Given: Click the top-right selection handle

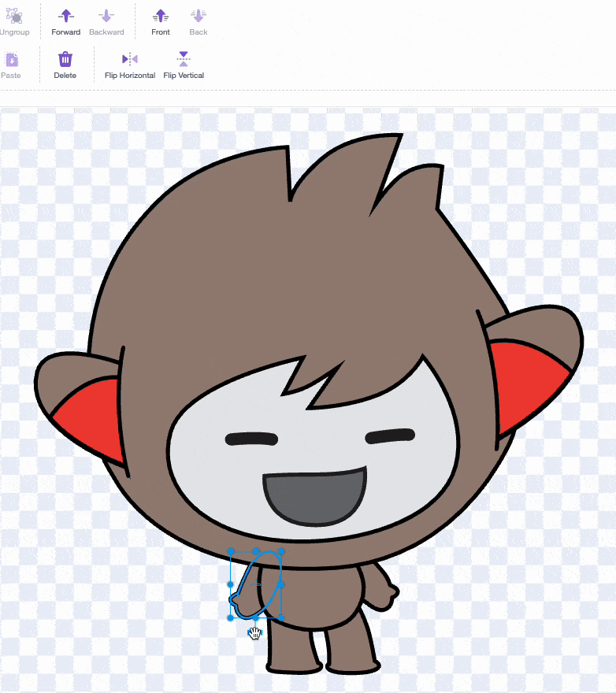Looking at the screenshot, I should [x=281, y=552].
